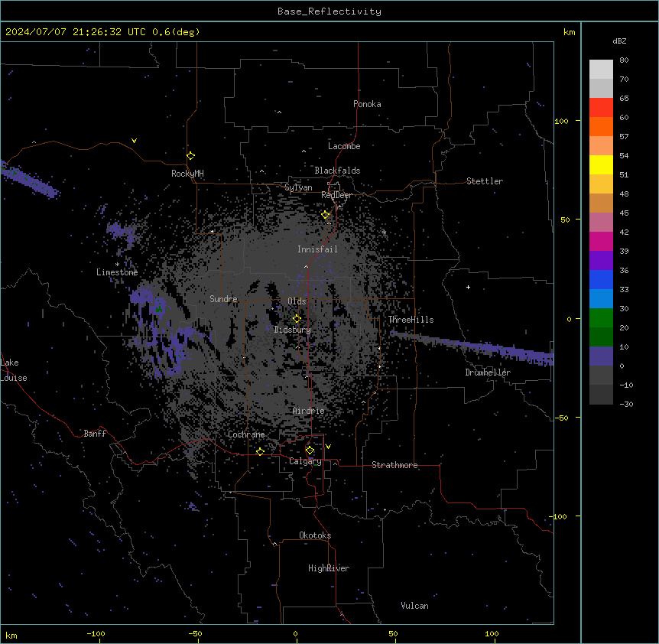
Task: Click the -100 tick on the bottom axis
Action: 96,633
